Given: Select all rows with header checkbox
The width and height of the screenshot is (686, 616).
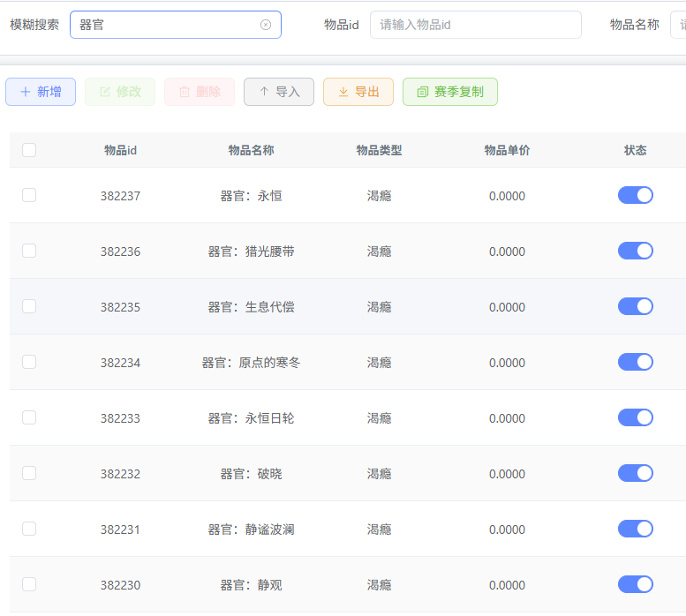Looking at the screenshot, I should (x=29, y=150).
